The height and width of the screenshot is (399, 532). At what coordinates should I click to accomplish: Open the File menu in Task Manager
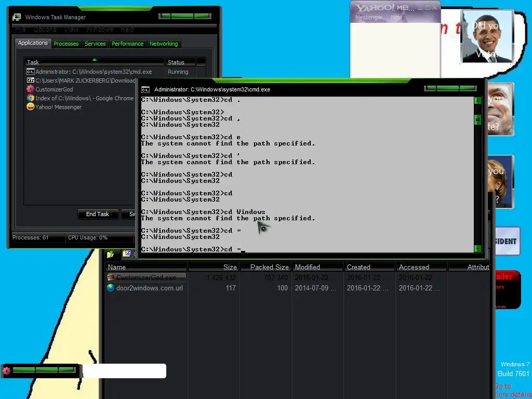pos(20,30)
